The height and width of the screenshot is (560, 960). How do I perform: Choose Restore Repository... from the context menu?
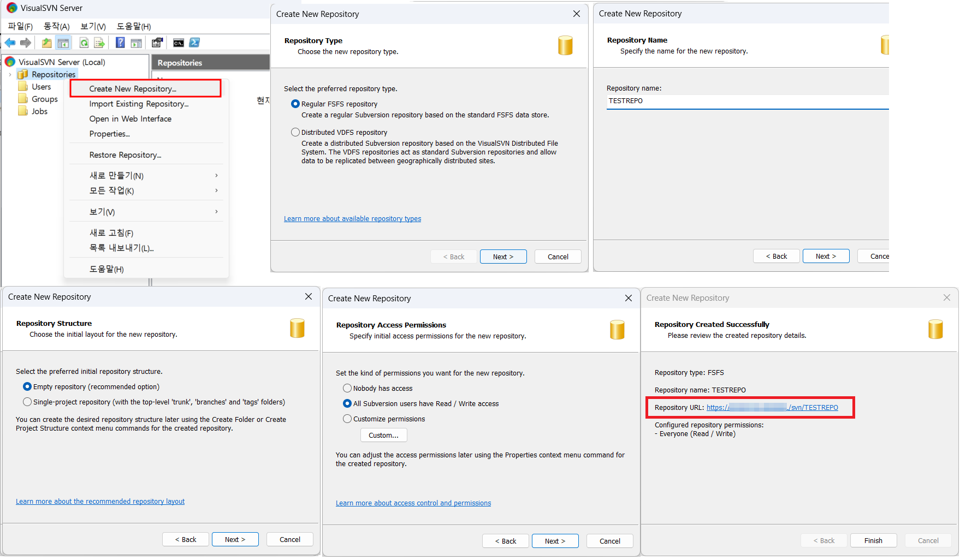click(x=145, y=155)
